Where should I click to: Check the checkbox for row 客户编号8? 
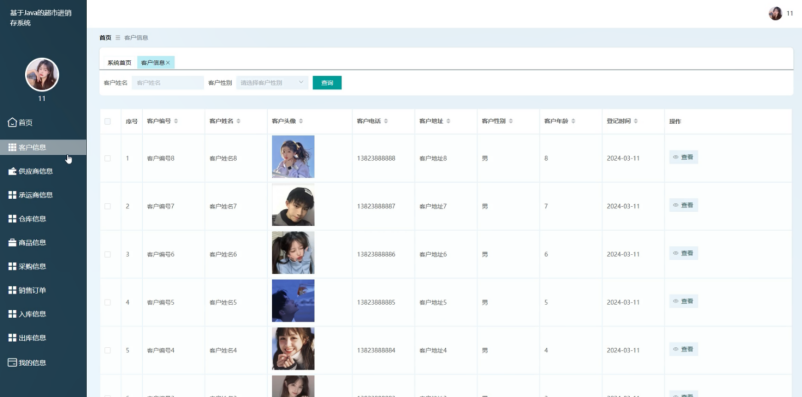[107, 158]
